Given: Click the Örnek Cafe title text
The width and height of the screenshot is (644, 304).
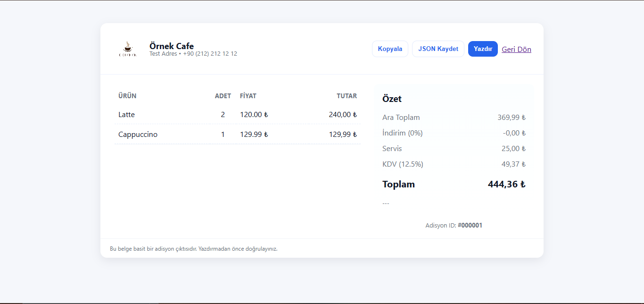Looking at the screenshot, I should click(x=172, y=46).
